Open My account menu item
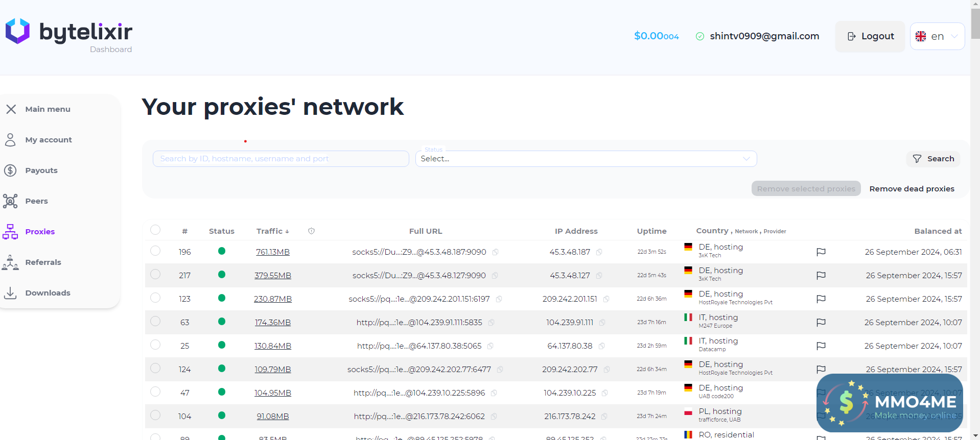980x440 pixels. pos(49,140)
